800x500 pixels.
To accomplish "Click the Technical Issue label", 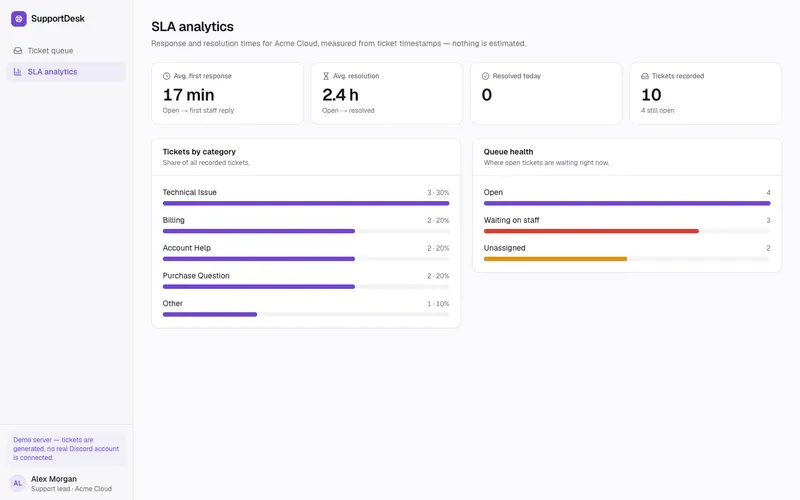I will tap(189, 192).
